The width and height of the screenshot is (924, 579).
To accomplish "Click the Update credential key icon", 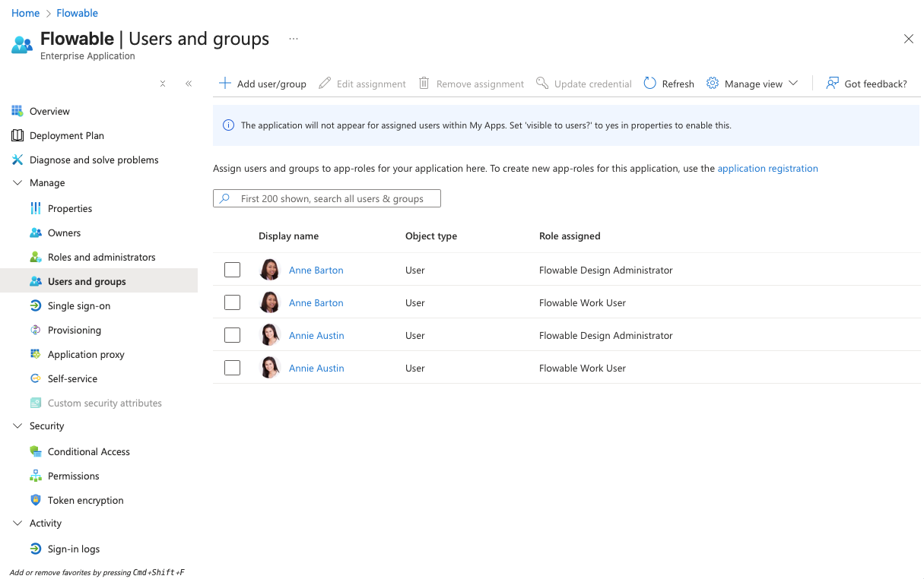I will pos(542,83).
